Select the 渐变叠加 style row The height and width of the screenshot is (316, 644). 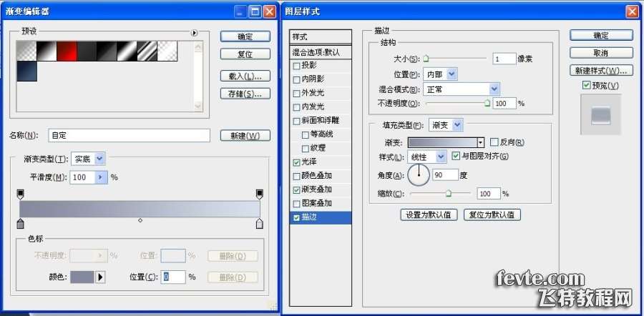[321, 189]
